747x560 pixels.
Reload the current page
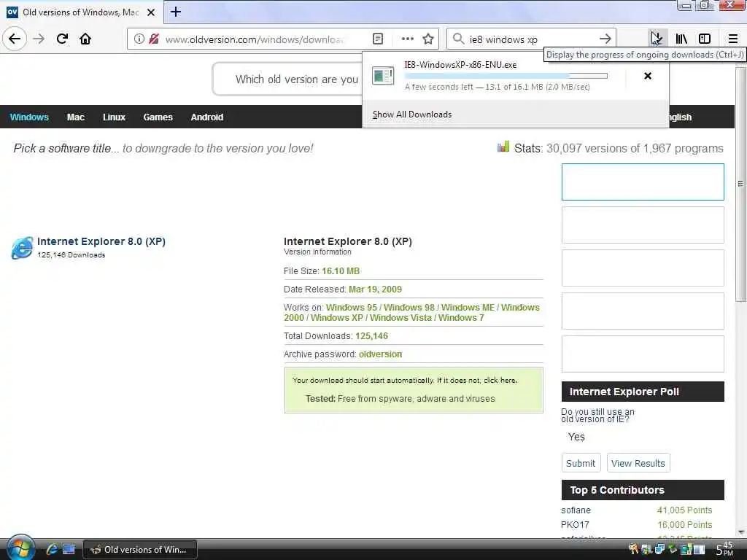(62, 39)
